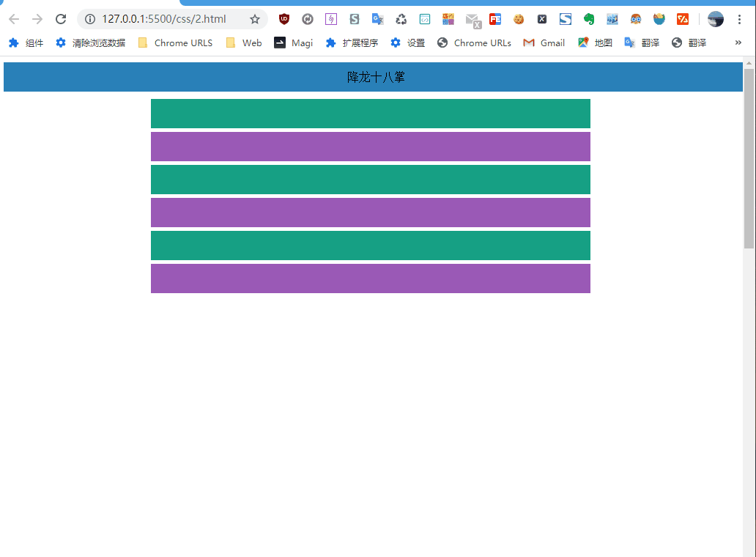Image resolution: width=756 pixels, height=557 pixels.
Task: Click the bookmark star in the address bar
Action: click(x=254, y=19)
